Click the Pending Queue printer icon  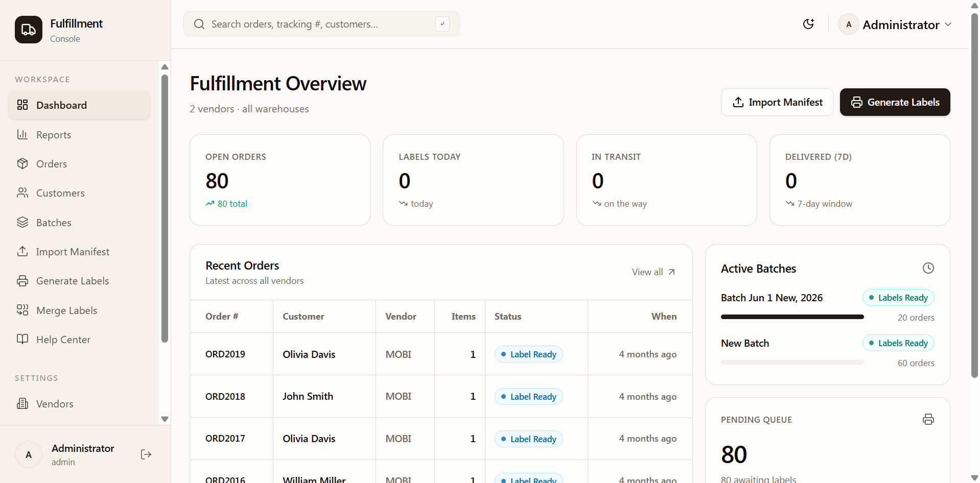click(x=928, y=419)
